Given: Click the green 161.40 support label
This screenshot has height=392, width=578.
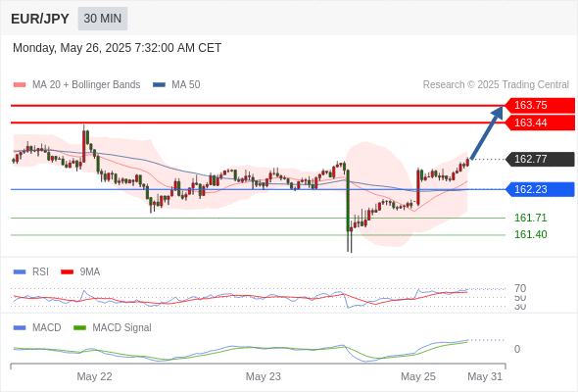Looking at the screenshot, I should (530, 234).
